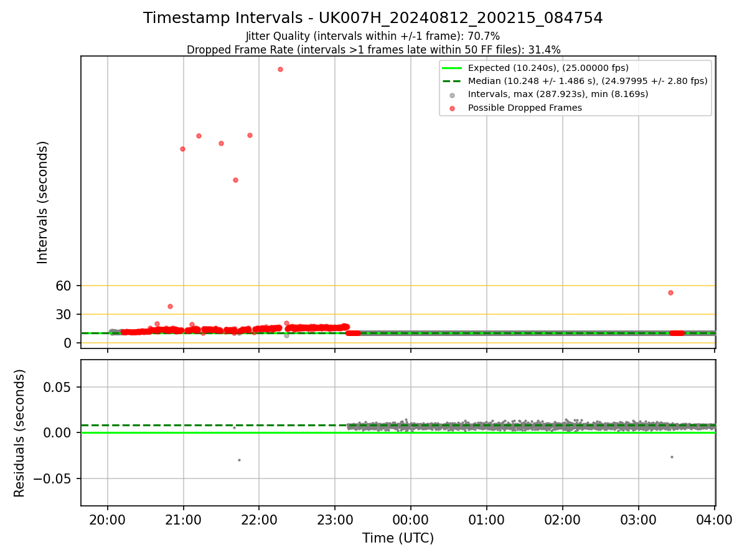Click the 'Intervals (seconds)' y-axis label
The width and height of the screenshot is (747, 560).
point(43,202)
